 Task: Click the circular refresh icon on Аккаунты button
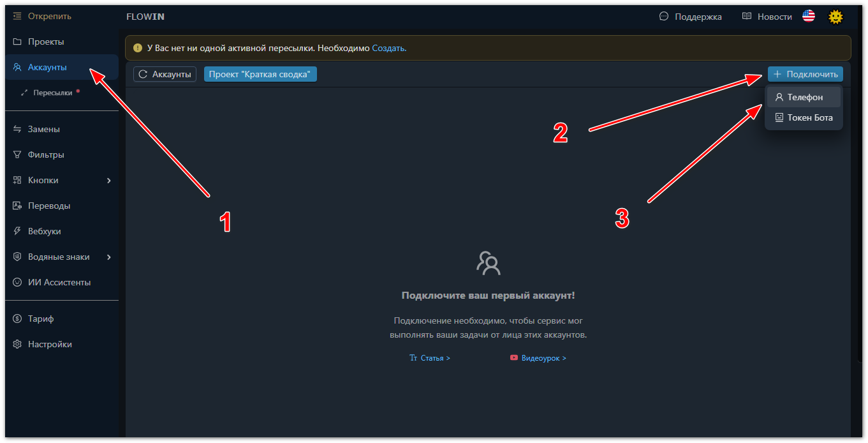[143, 74]
